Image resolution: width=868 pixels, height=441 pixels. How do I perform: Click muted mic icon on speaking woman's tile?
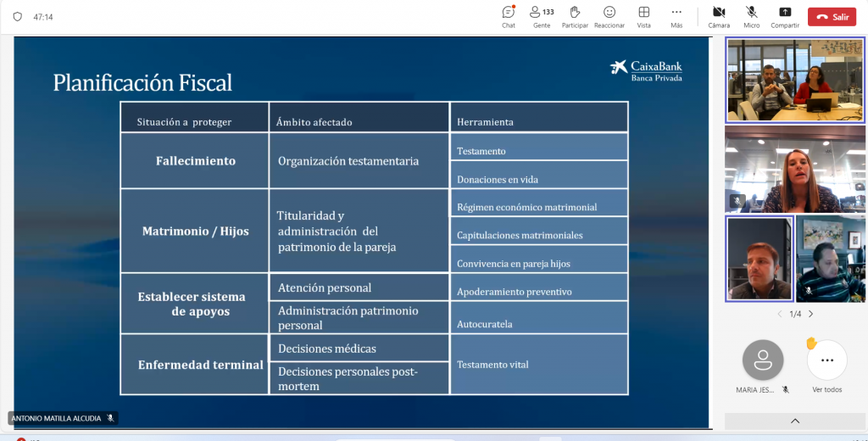(737, 200)
